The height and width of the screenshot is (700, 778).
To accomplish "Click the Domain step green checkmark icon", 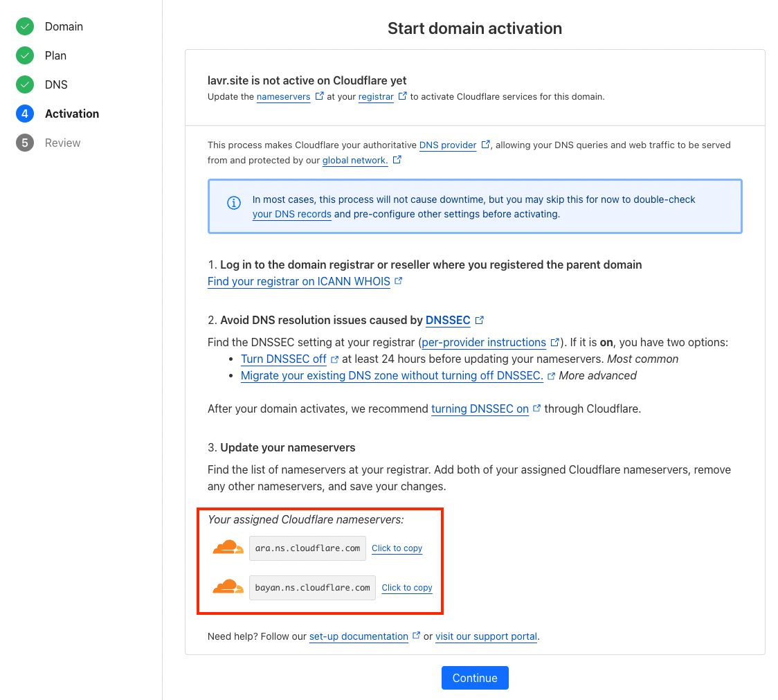I will pos(25,27).
